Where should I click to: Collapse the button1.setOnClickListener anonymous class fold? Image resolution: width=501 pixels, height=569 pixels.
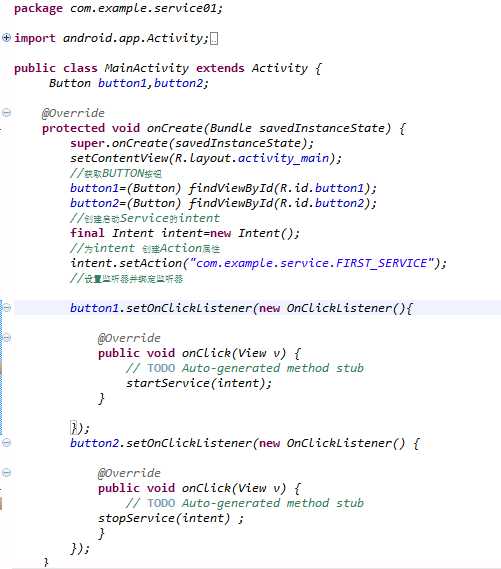(6, 308)
